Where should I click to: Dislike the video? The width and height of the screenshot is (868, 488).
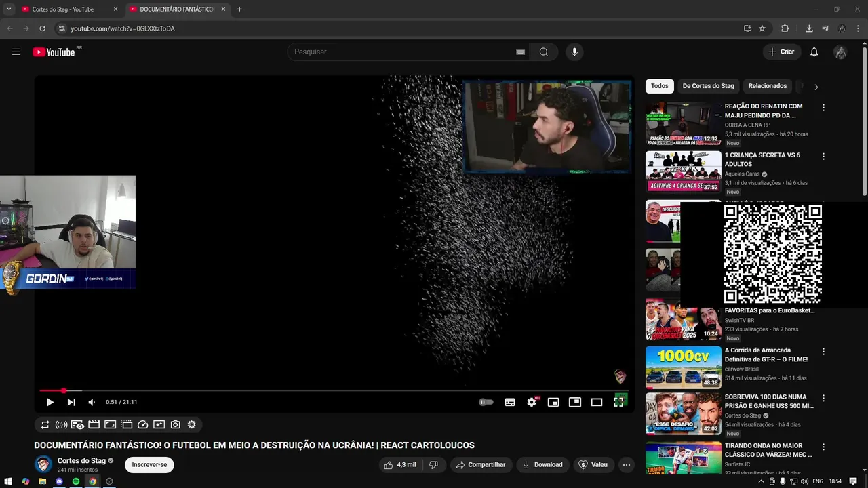point(433,465)
